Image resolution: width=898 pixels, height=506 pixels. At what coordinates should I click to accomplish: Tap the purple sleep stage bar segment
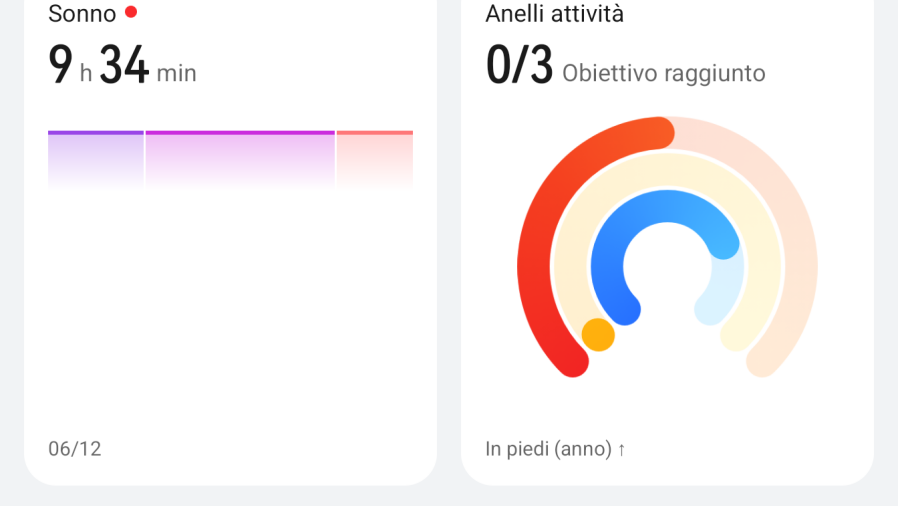96,159
